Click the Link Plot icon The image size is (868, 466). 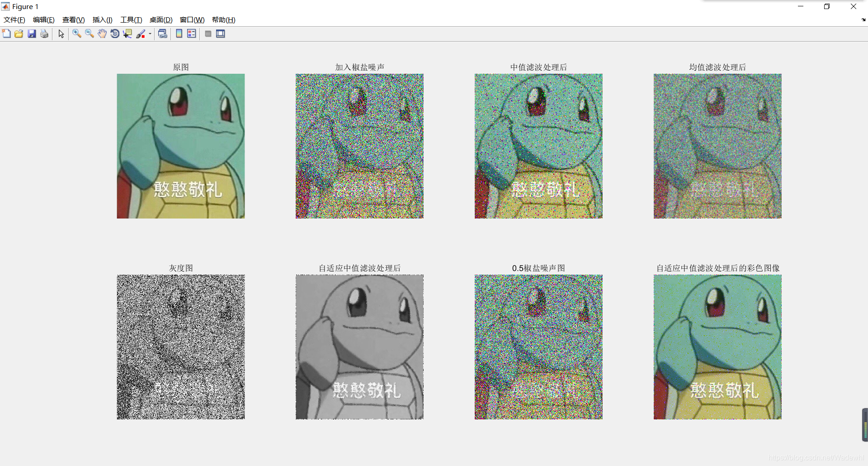pos(163,33)
